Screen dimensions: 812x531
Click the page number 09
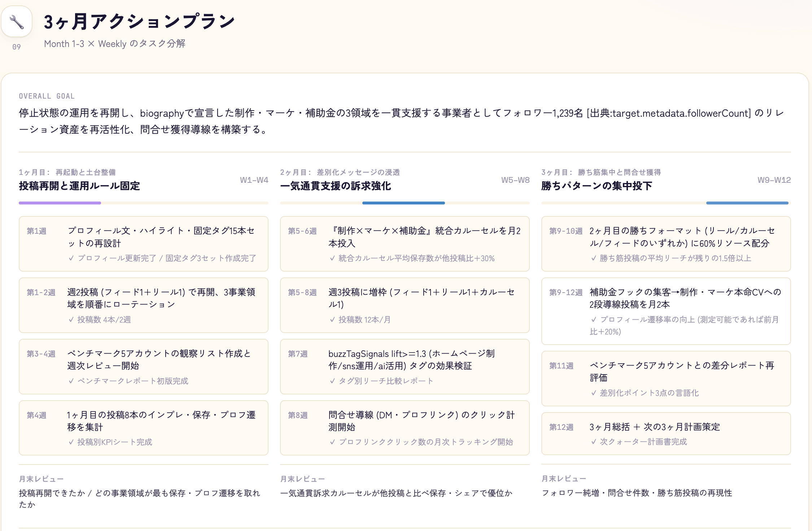17,47
